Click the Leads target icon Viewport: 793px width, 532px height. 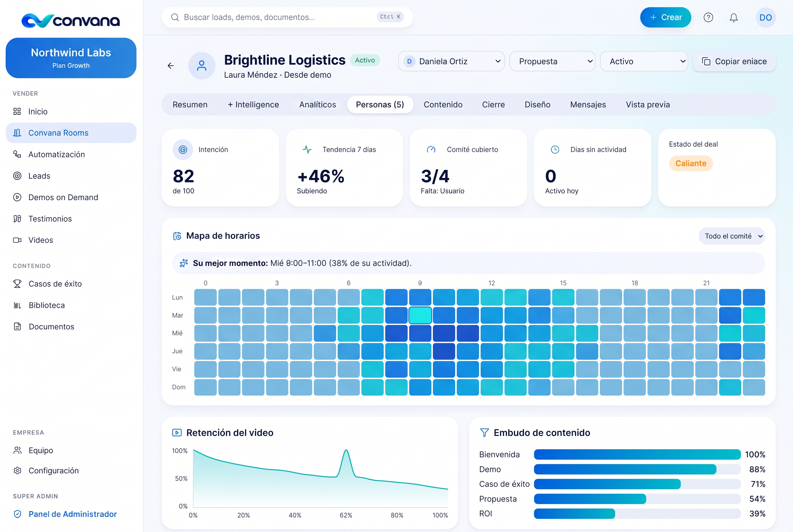(x=17, y=176)
